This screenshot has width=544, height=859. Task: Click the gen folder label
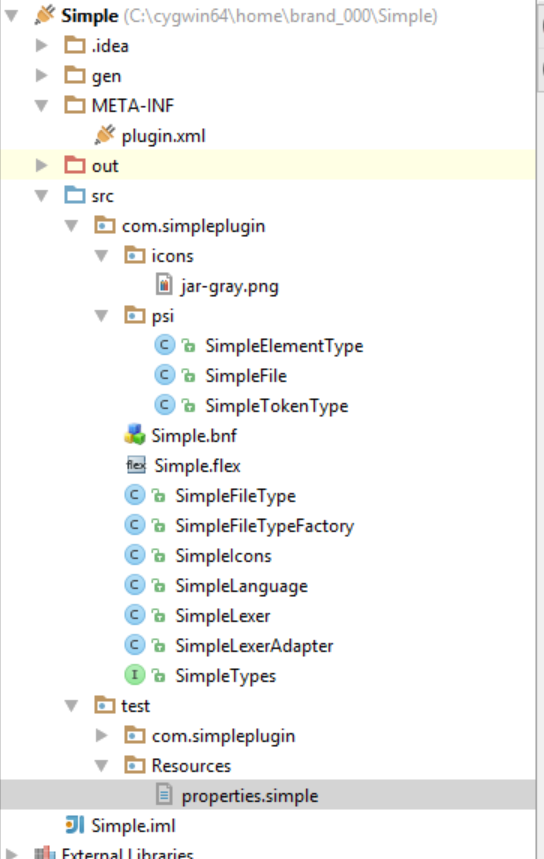(x=106, y=76)
